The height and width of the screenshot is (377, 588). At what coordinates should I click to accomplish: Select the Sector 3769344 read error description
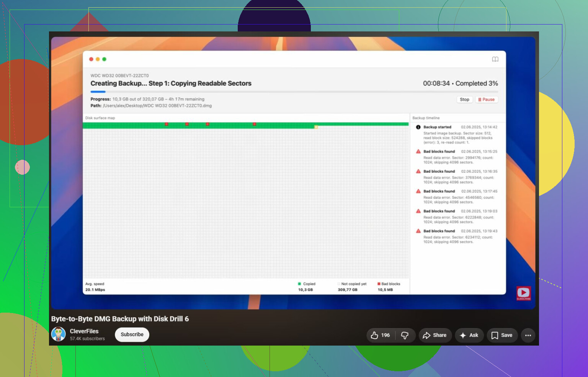pyautogui.click(x=459, y=180)
